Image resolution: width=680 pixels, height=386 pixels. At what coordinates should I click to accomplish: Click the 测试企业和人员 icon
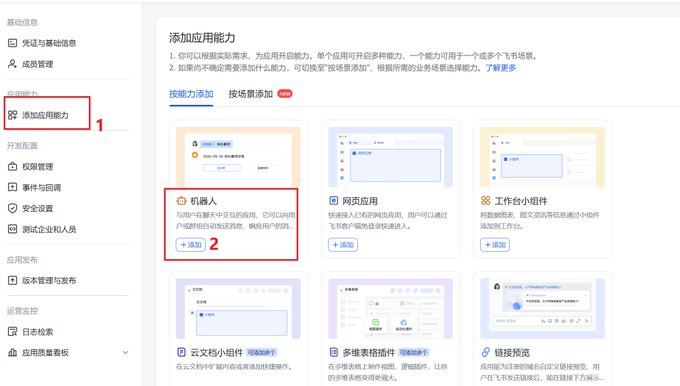click(13, 229)
